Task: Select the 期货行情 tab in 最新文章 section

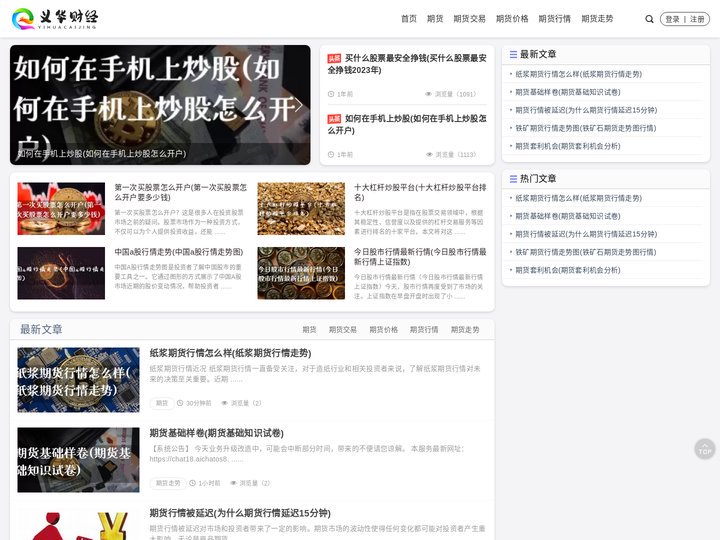Action: (424, 330)
